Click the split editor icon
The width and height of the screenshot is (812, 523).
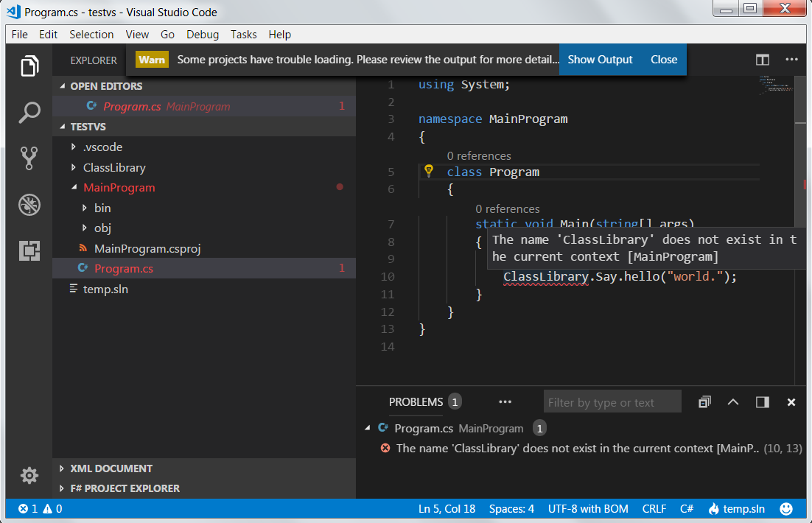763,60
